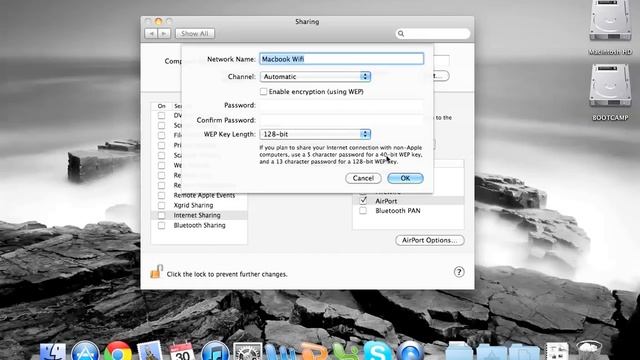Click the OK button in the dialog

coord(405,178)
